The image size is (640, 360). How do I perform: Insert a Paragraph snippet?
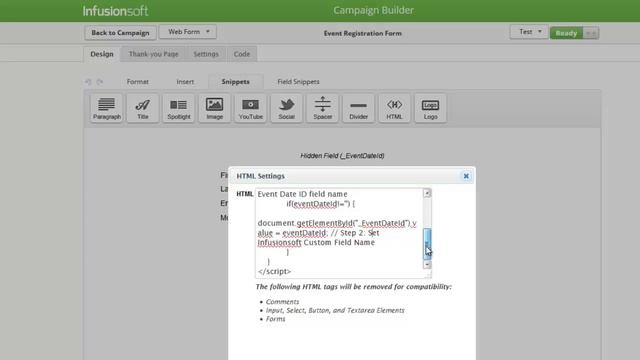pyautogui.click(x=107, y=108)
